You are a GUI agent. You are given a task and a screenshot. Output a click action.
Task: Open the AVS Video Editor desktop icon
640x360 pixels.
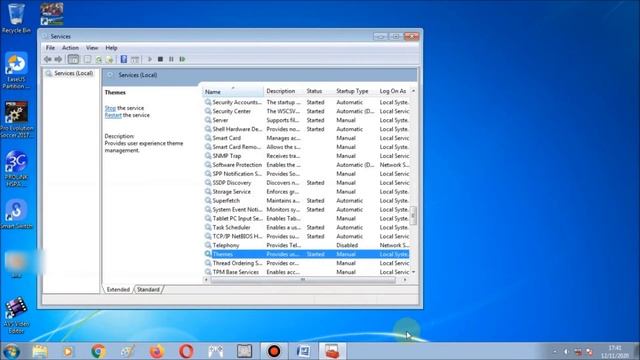pyautogui.click(x=16, y=315)
